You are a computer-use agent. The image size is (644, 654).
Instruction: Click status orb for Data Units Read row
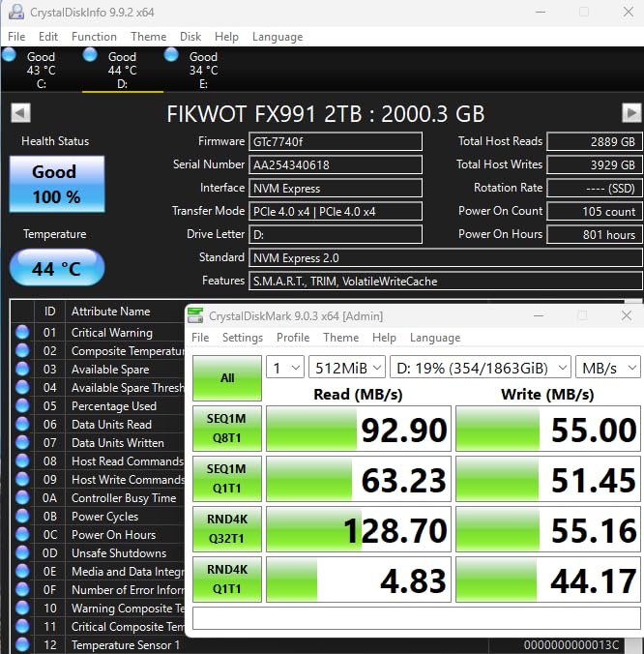point(22,424)
